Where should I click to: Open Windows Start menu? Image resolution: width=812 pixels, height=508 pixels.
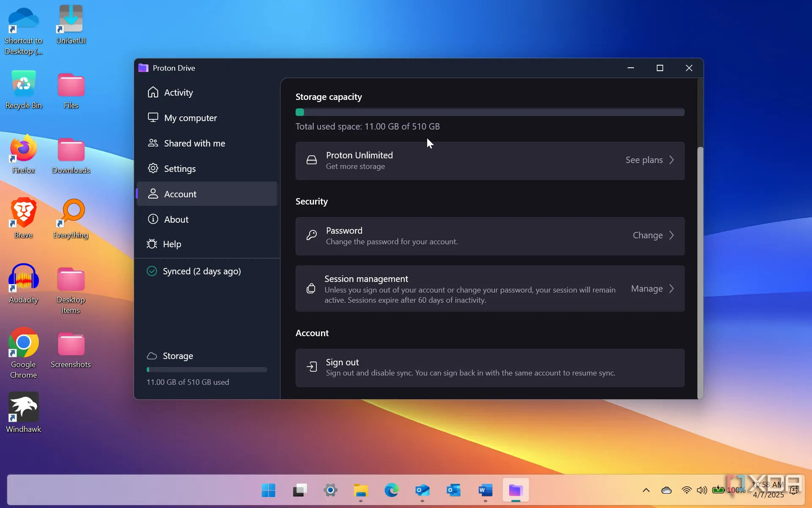268,490
